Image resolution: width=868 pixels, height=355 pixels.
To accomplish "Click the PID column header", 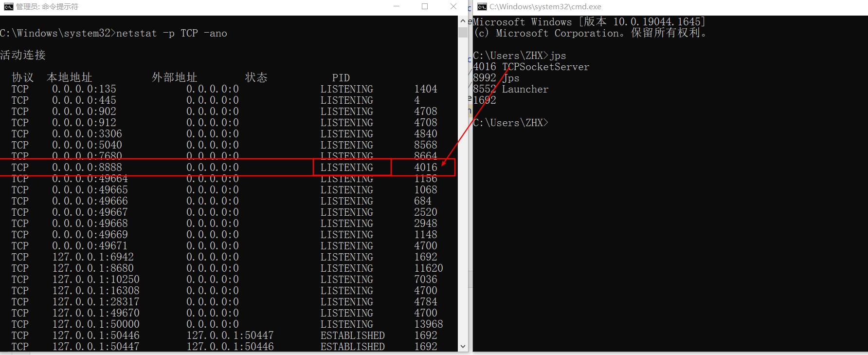I will click(341, 78).
